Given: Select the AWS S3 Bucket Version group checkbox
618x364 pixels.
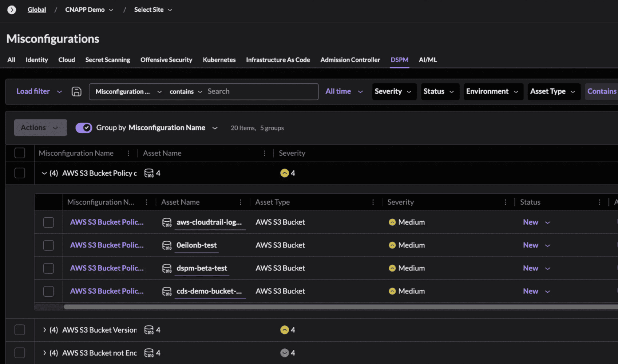Looking at the screenshot, I should tap(20, 330).
